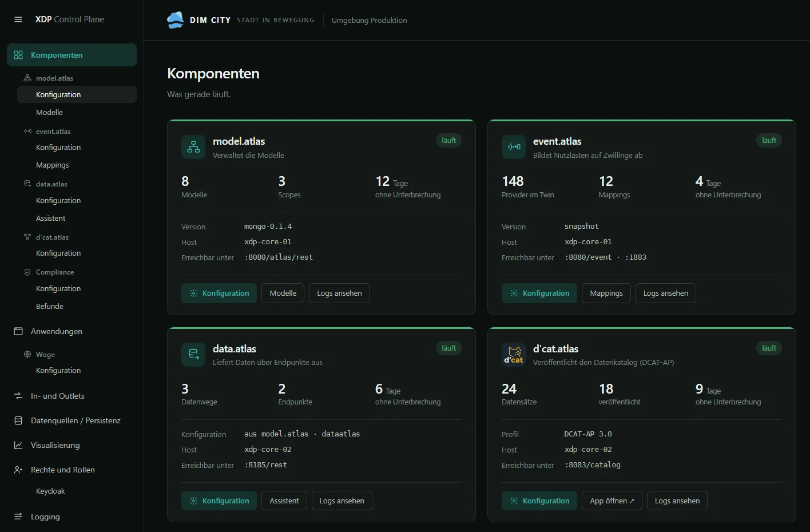
Task: Click the d'cat logo on card
Action: (514, 355)
